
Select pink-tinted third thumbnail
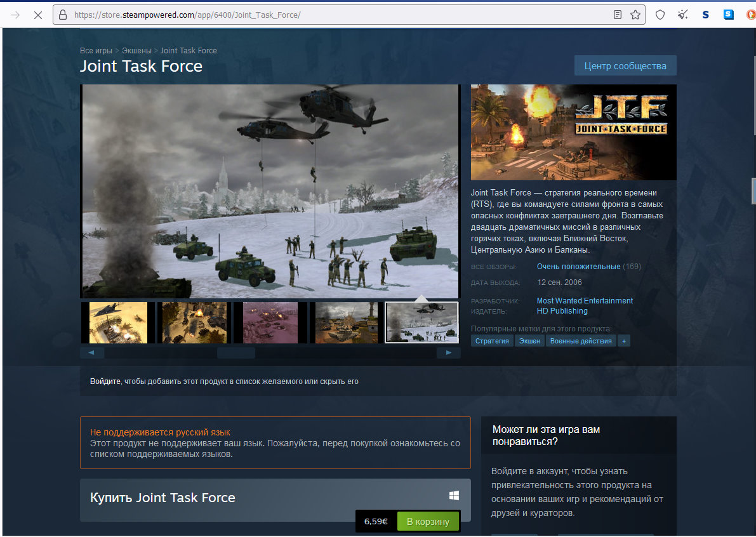[x=270, y=322]
